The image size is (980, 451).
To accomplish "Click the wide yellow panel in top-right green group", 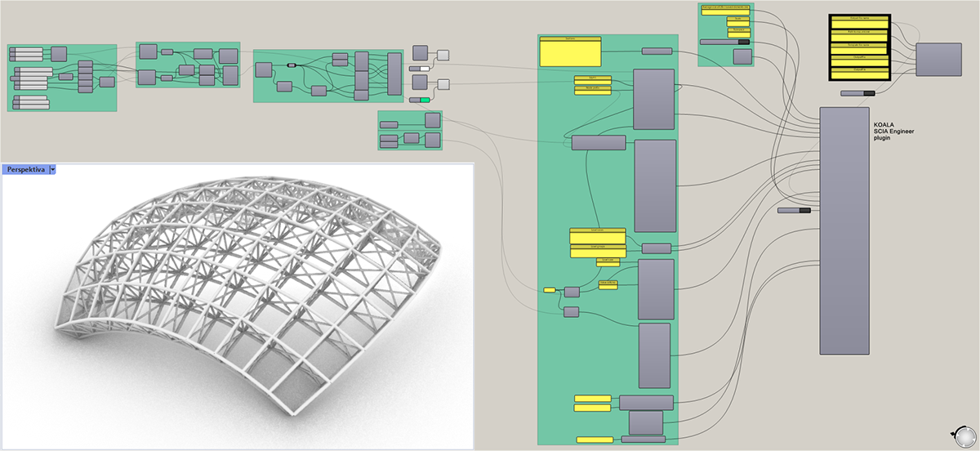I will click(x=725, y=11).
